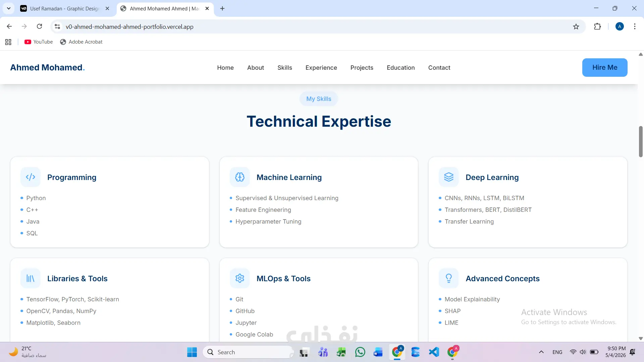Click the battery tray icon
The width and height of the screenshot is (644, 362).
(594, 352)
